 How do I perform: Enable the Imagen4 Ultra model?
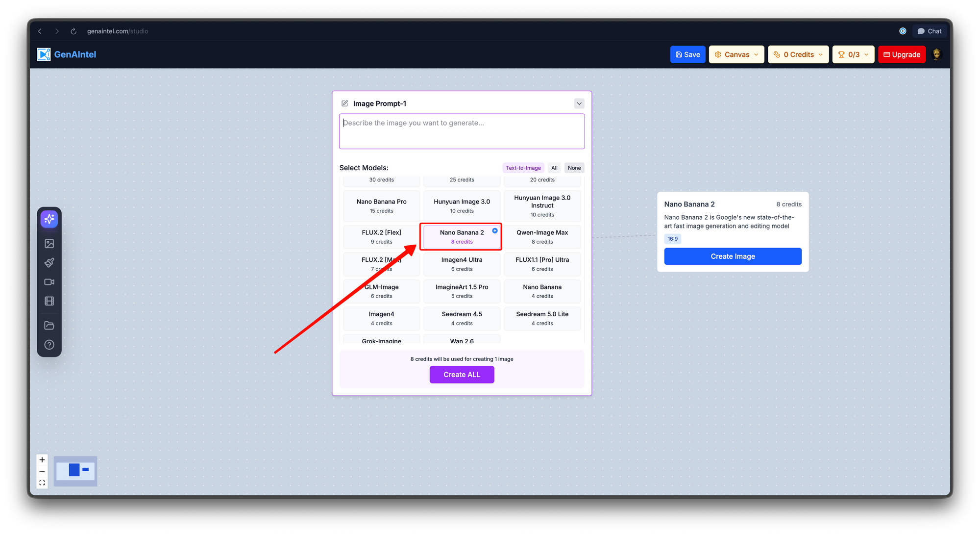462,264
